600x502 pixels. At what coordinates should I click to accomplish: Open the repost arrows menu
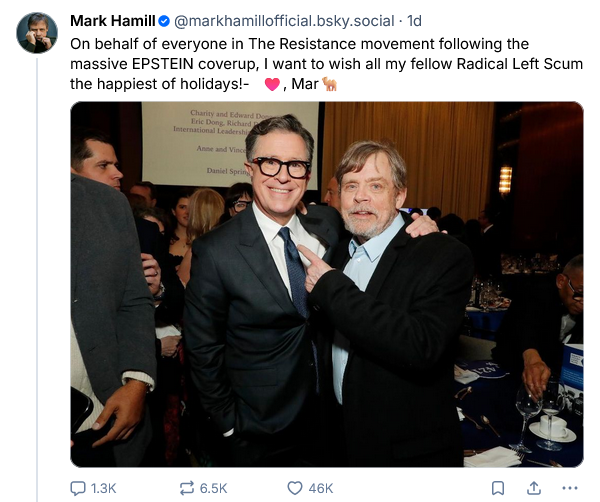pos(186,488)
